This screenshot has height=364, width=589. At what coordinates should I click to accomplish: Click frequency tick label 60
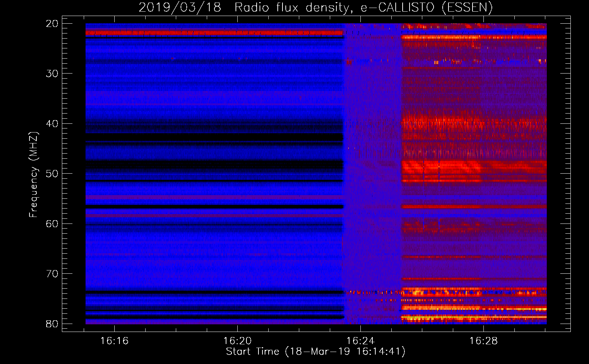pyautogui.click(x=52, y=224)
